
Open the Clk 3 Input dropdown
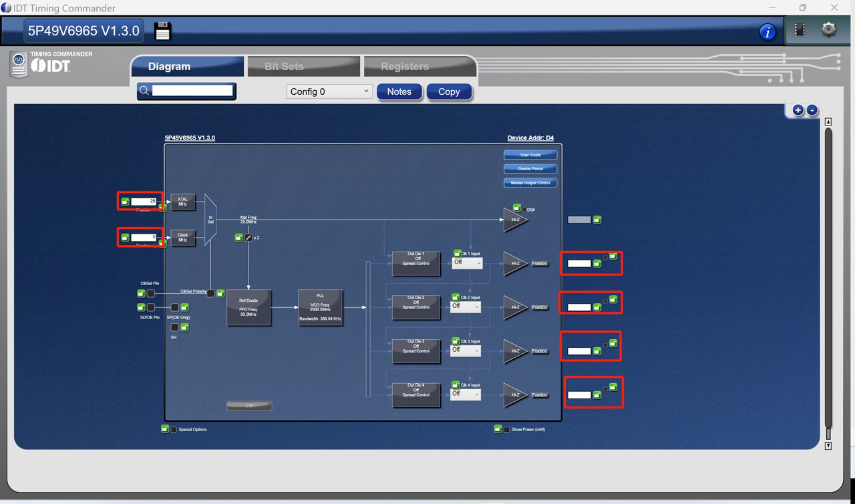point(466,350)
